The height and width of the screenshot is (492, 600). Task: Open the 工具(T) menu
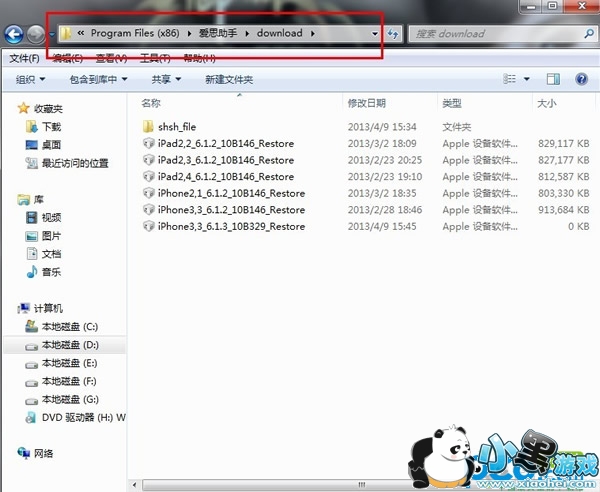155,58
